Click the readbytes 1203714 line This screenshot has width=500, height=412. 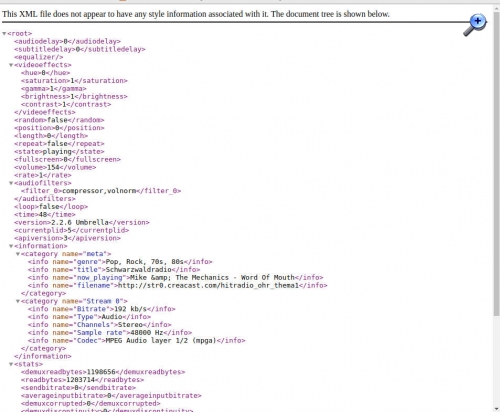pyautogui.click(x=83, y=380)
